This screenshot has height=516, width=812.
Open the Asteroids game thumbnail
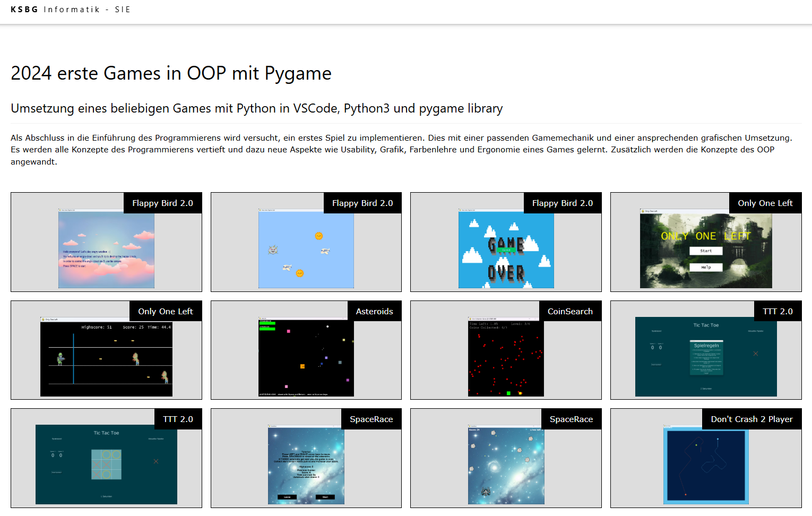coord(306,350)
